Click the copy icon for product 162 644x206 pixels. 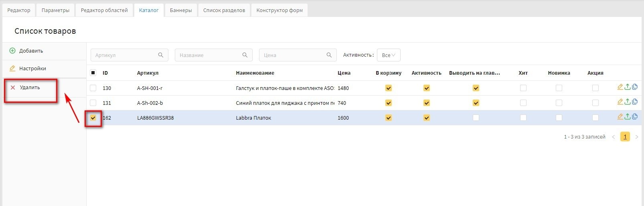pos(635,117)
